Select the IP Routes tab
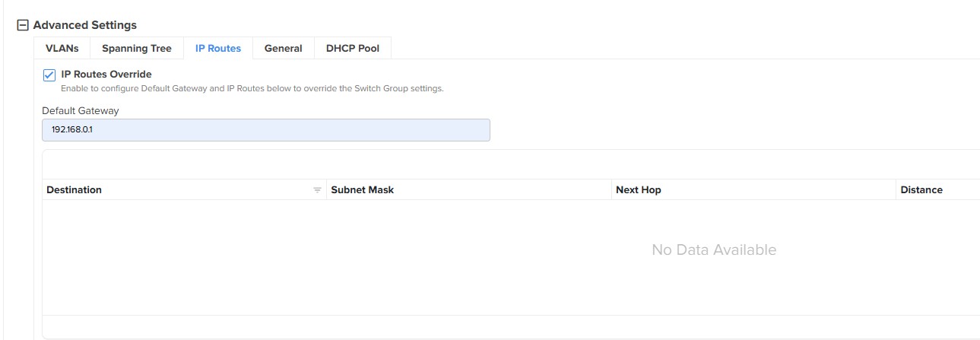 [218, 48]
